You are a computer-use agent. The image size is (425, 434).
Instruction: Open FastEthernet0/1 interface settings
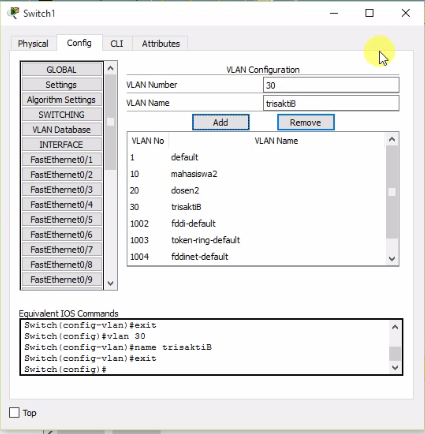point(62,160)
